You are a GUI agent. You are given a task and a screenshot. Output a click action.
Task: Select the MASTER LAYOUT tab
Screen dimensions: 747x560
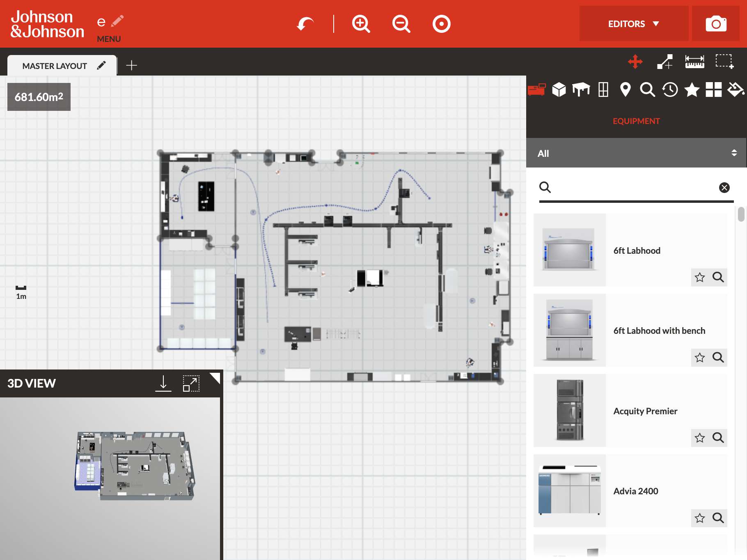[55, 66]
